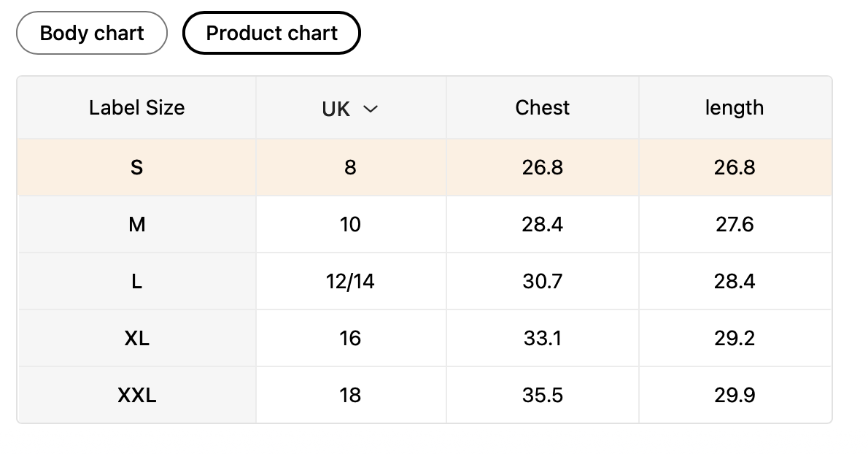
Task: Click UK size 8 cell
Action: pyautogui.click(x=350, y=168)
